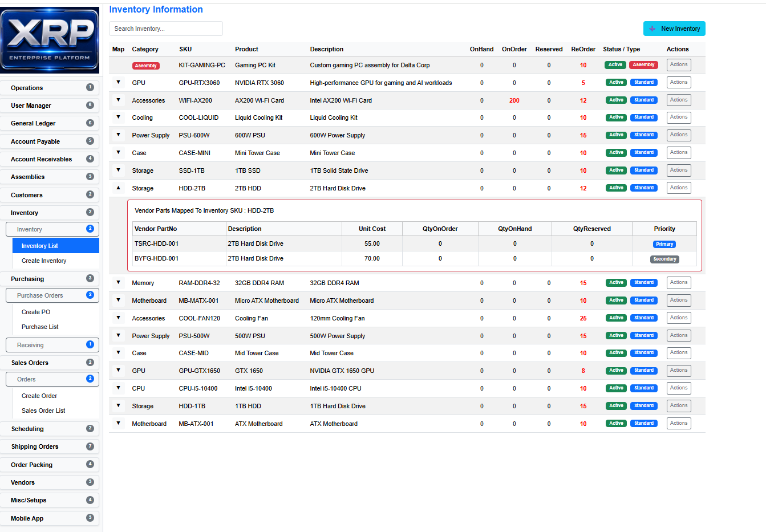The image size is (766, 532).
Task: Click the Unit Cost column header
Action: click(x=372, y=229)
